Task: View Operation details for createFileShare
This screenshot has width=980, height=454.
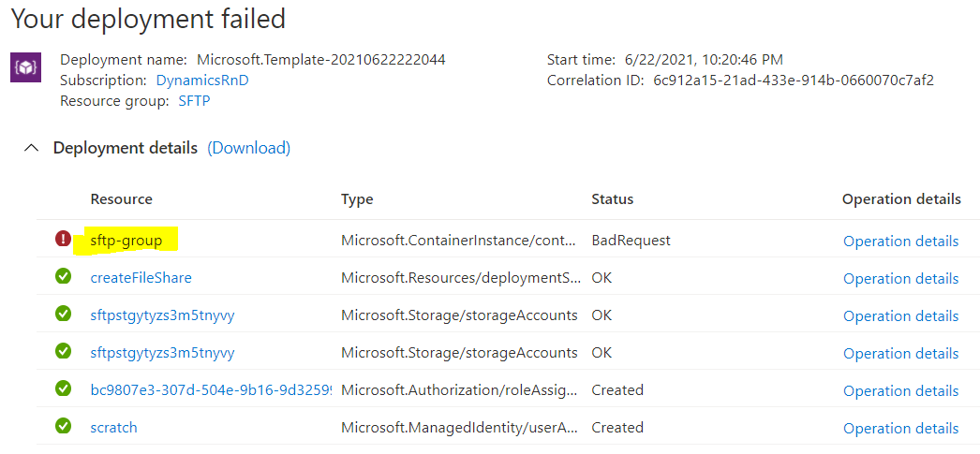Action: 900,279
